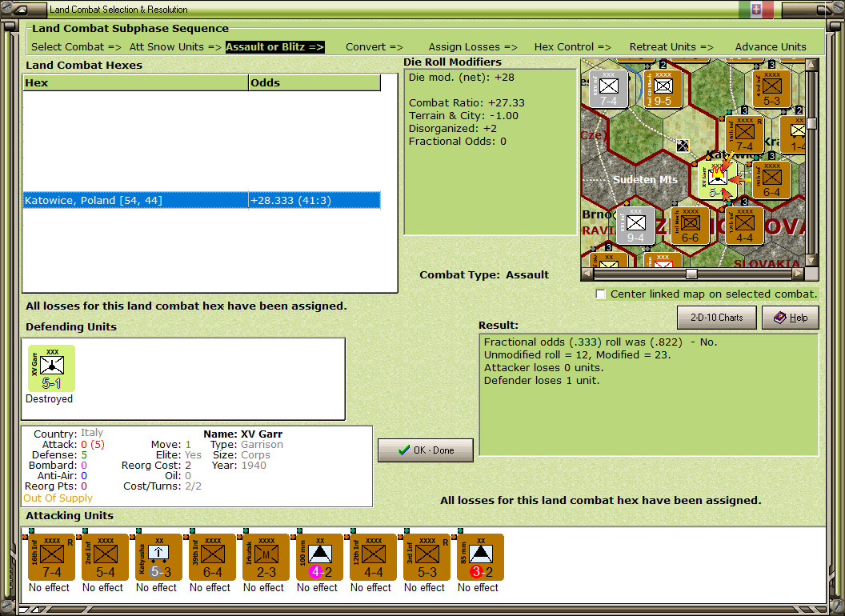This screenshot has height=616, width=845.
Task: Click the Assign Losses subphase step
Action: point(473,47)
